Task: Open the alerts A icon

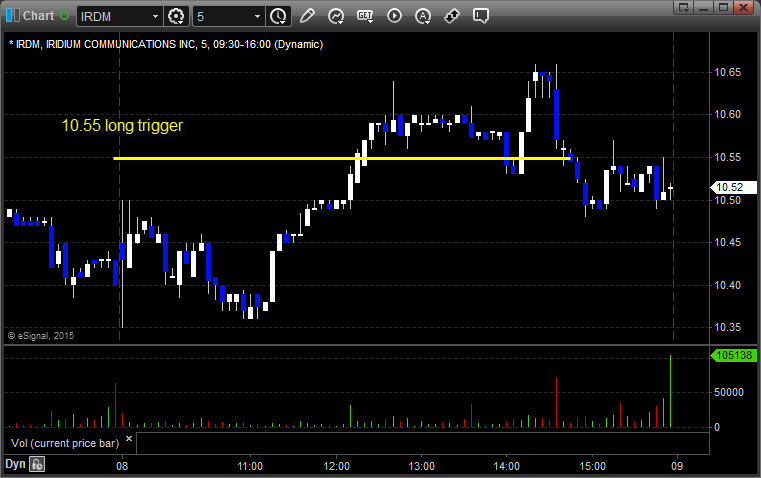Action: (x=423, y=16)
